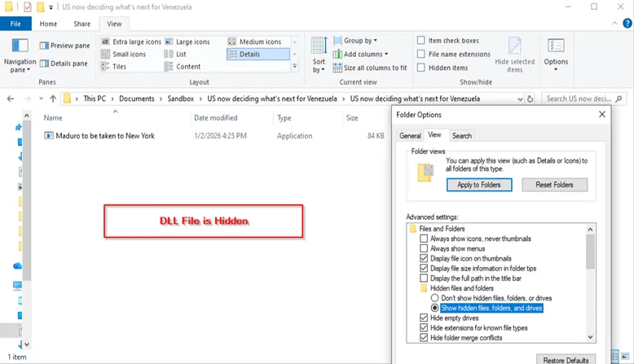Image resolution: width=634 pixels, height=364 pixels.
Task: Open the File menu
Action: [x=15, y=24]
